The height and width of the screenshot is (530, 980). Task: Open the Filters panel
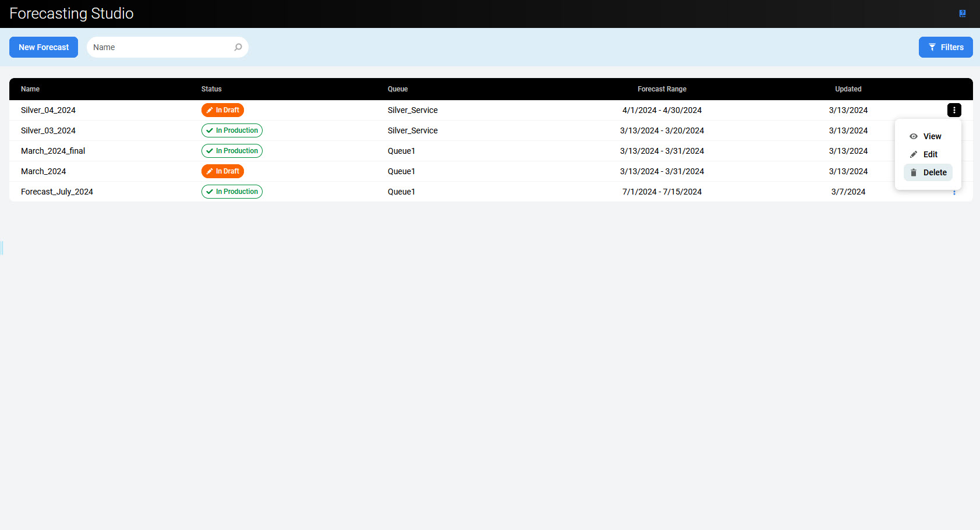point(946,47)
